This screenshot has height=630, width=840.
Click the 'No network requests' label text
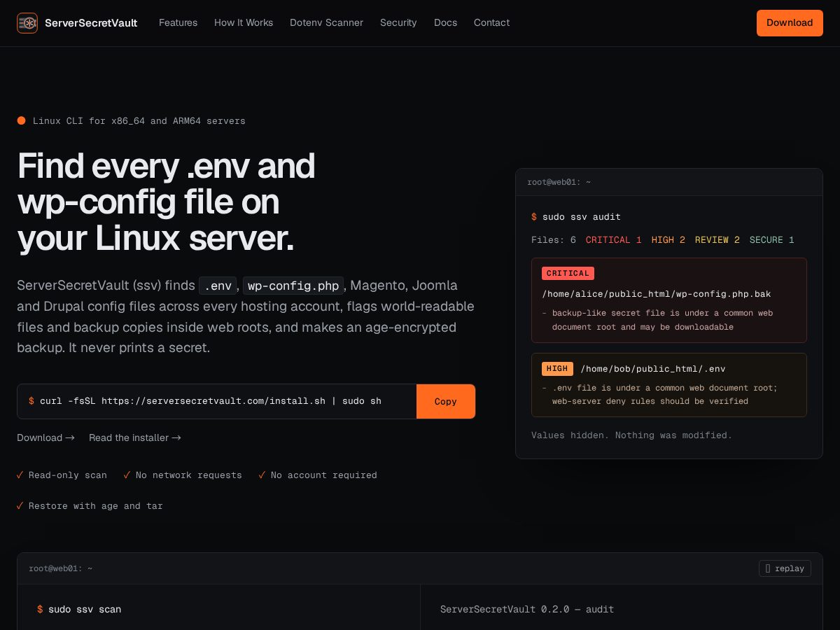(x=189, y=475)
